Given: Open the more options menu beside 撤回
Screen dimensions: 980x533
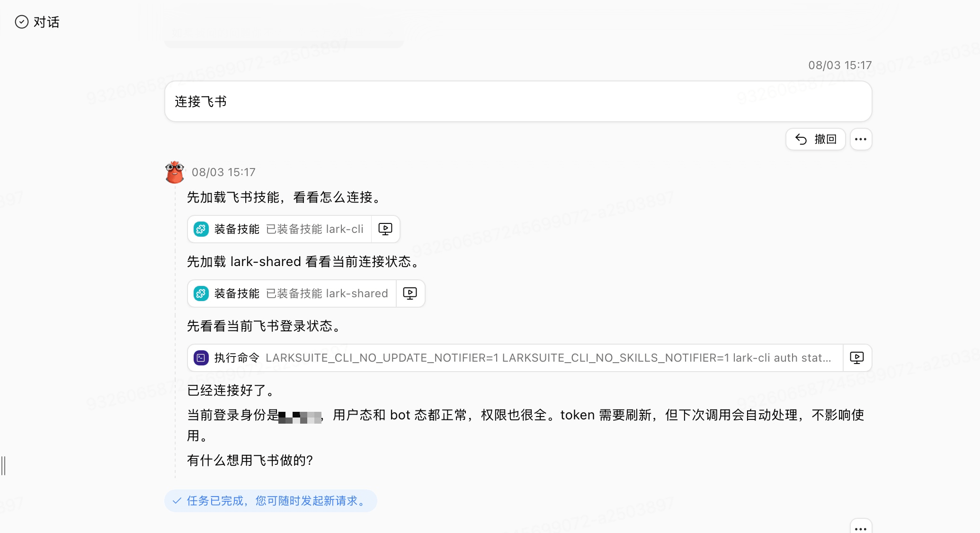Looking at the screenshot, I should 861,139.
